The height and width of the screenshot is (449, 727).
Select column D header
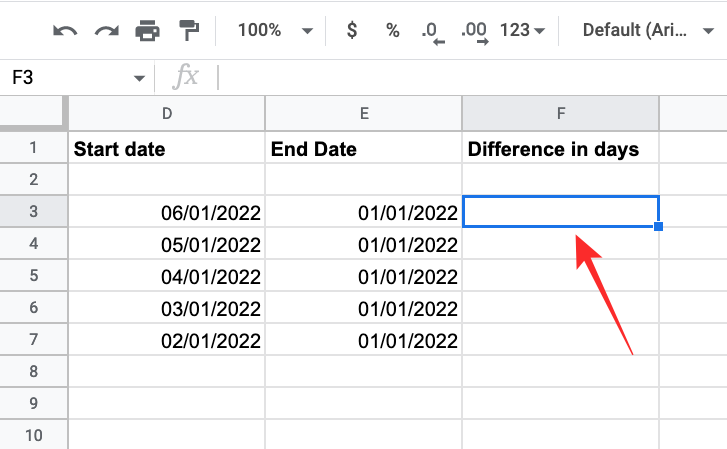tap(167, 114)
